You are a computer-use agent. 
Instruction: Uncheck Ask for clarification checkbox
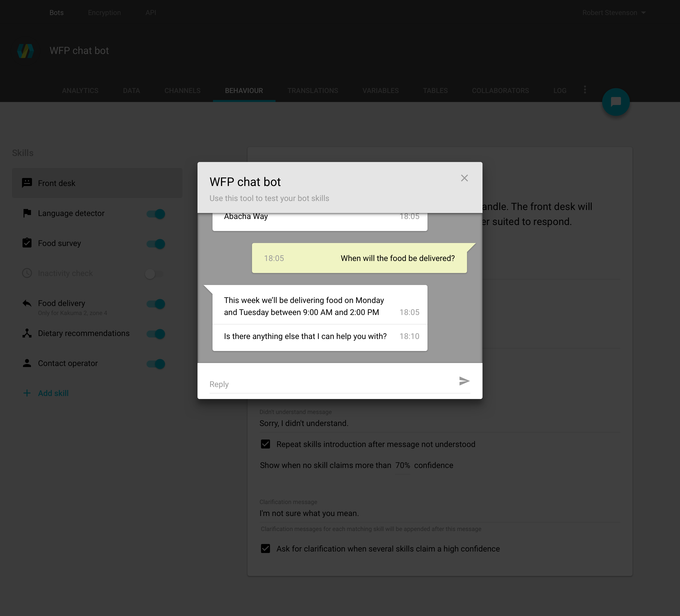(x=265, y=548)
